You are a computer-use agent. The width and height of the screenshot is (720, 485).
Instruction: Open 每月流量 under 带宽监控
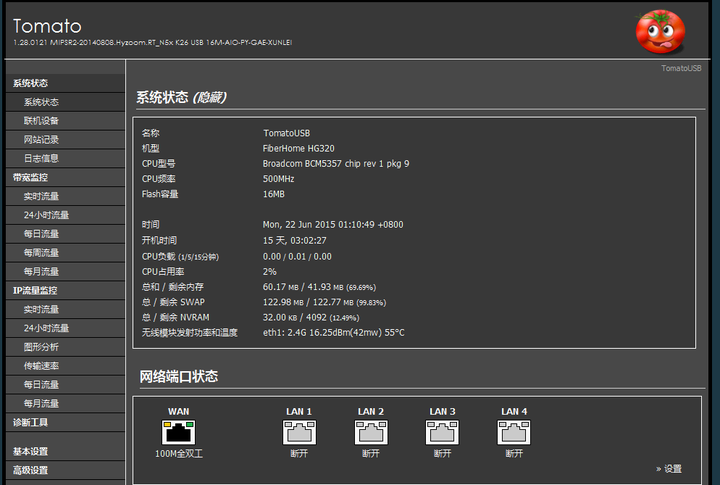[65, 271]
